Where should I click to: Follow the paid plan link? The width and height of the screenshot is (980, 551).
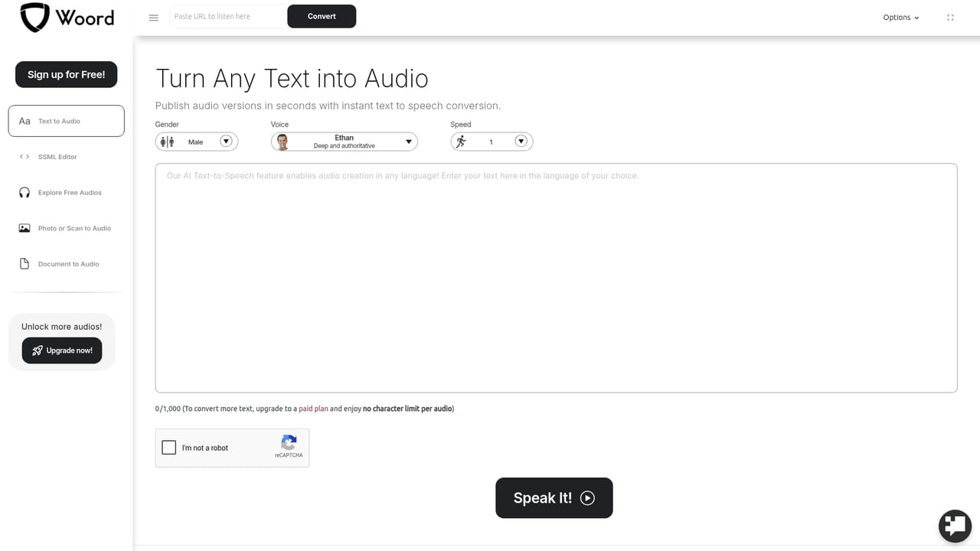313,409
